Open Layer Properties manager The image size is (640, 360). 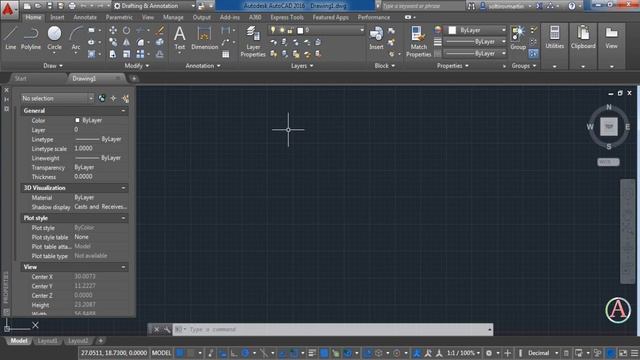[253, 42]
